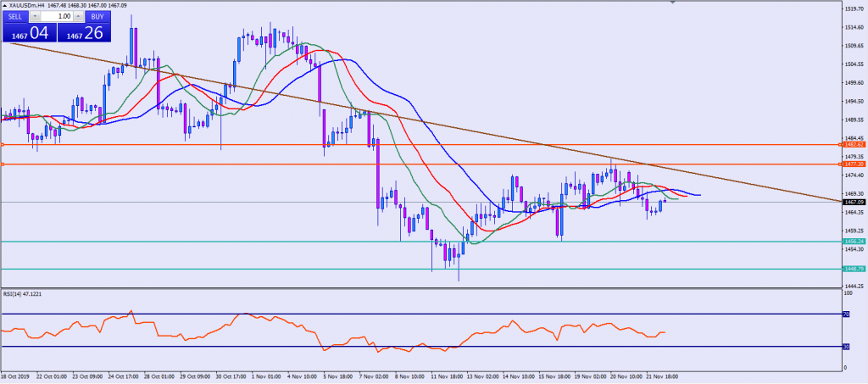Click the 1519.70 price on the scale

(x=854, y=9)
